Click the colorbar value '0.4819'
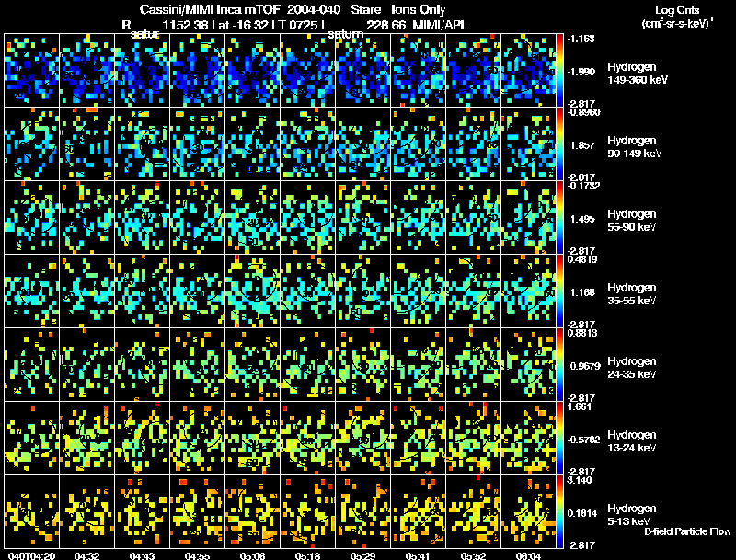Viewport: 736px width, 560px height. coord(582,259)
